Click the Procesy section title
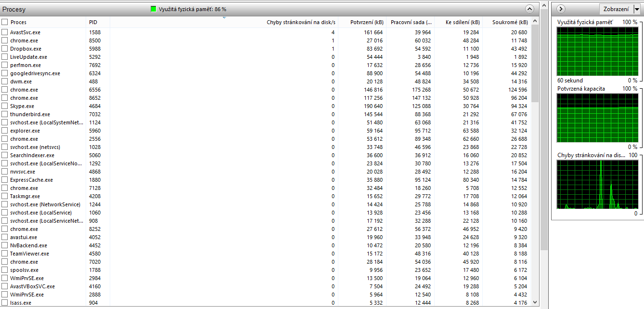This screenshot has width=644, height=309. point(14,9)
